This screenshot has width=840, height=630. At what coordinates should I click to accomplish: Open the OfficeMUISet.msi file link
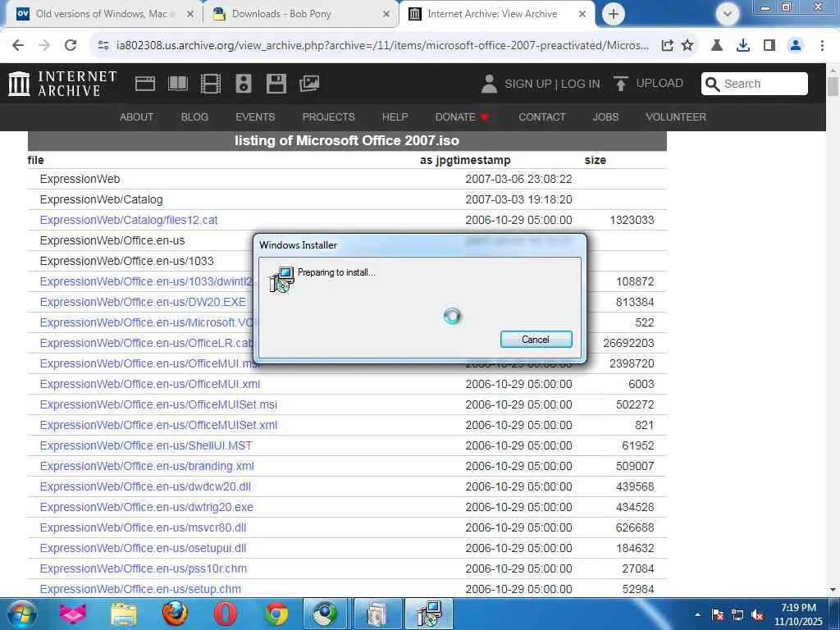click(x=158, y=404)
